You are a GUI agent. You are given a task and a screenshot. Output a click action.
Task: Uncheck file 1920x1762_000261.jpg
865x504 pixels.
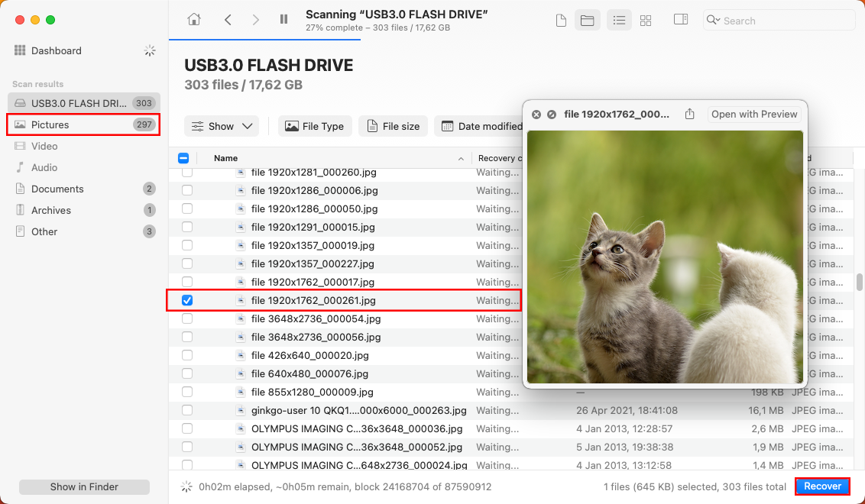pyautogui.click(x=187, y=300)
